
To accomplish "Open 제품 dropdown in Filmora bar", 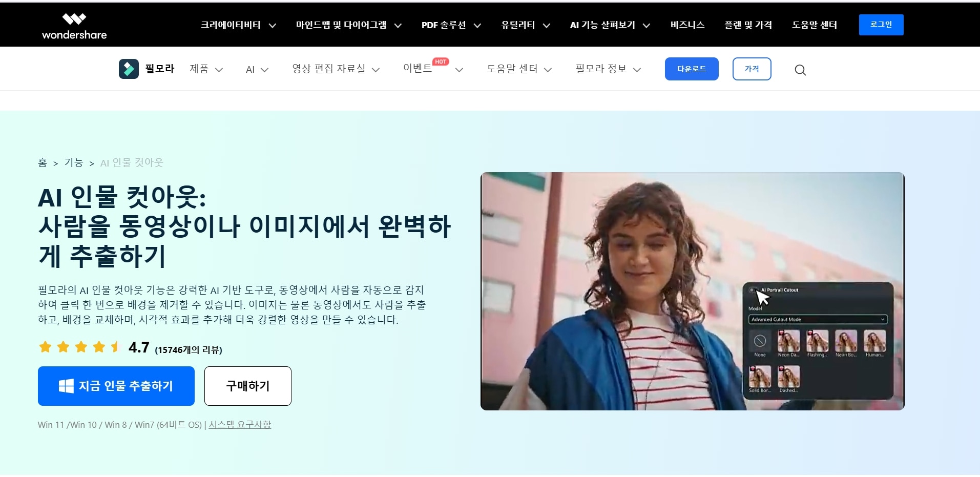I will [206, 69].
